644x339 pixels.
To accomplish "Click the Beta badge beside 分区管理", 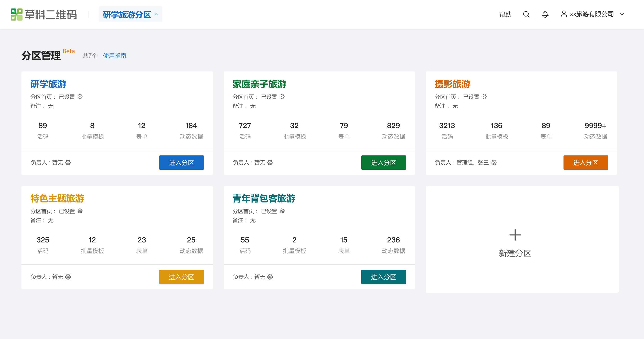I will point(69,51).
